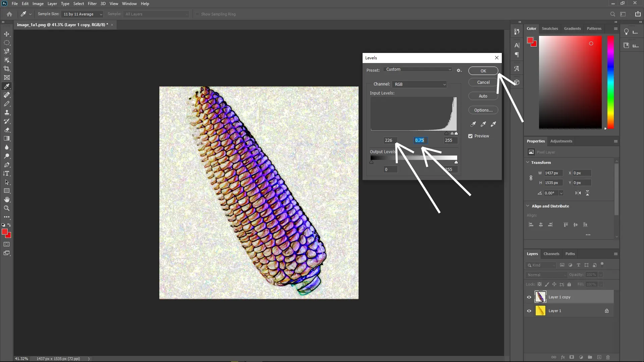
Task: Select the Horizontal Type tool
Action: pyautogui.click(x=7, y=173)
